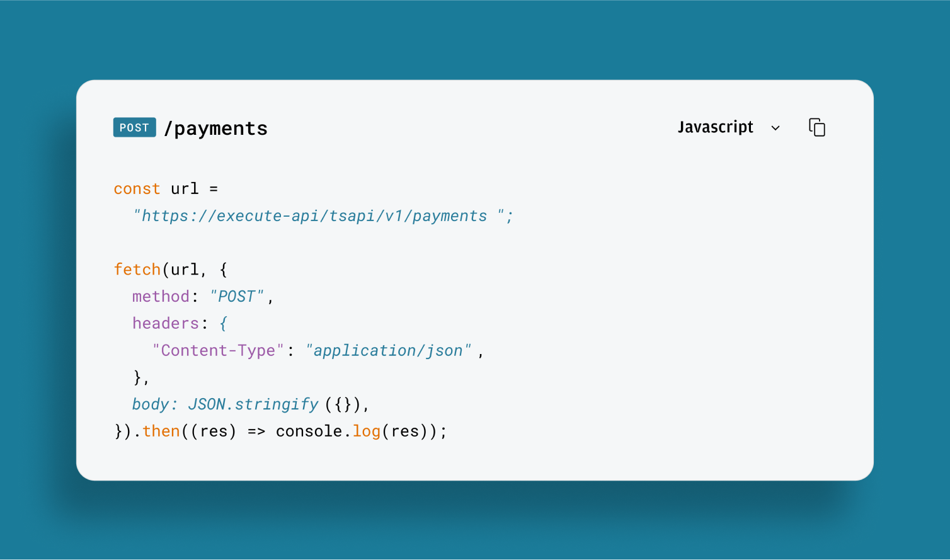The height and width of the screenshot is (560, 950).
Task: Click the chevron arrow beside Javascript
Action: (775, 128)
